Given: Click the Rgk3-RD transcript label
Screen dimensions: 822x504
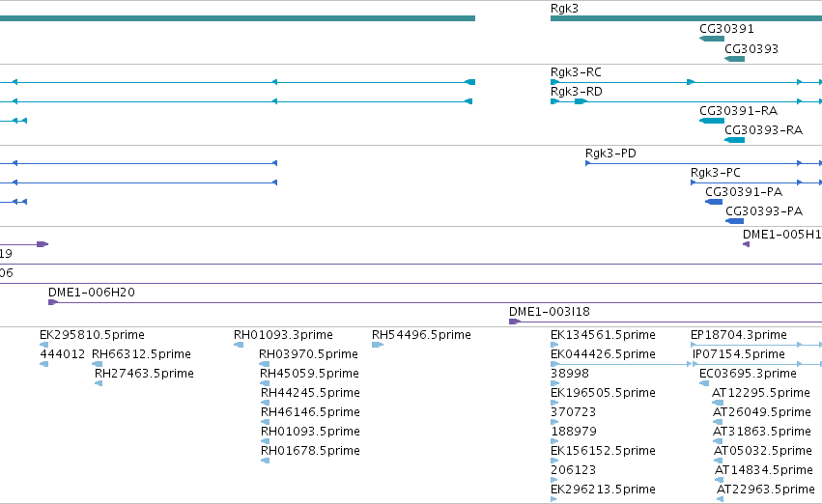Looking at the screenshot, I should (576, 91).
